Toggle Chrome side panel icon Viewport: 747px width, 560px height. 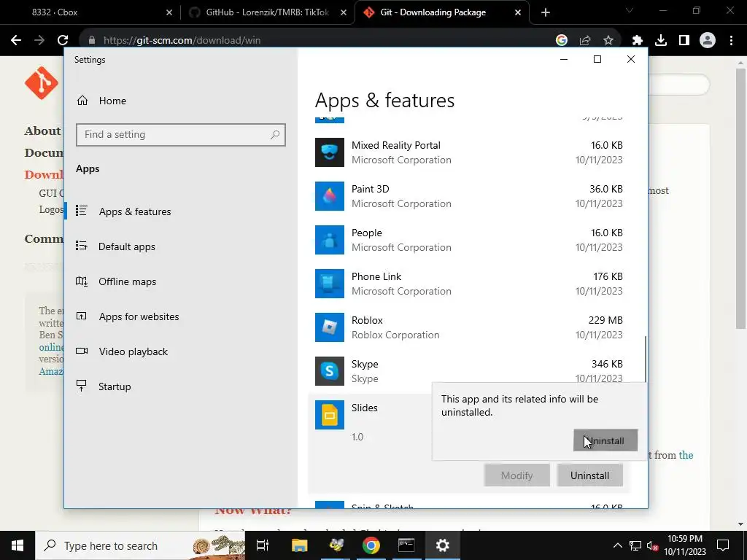point(684,41)
